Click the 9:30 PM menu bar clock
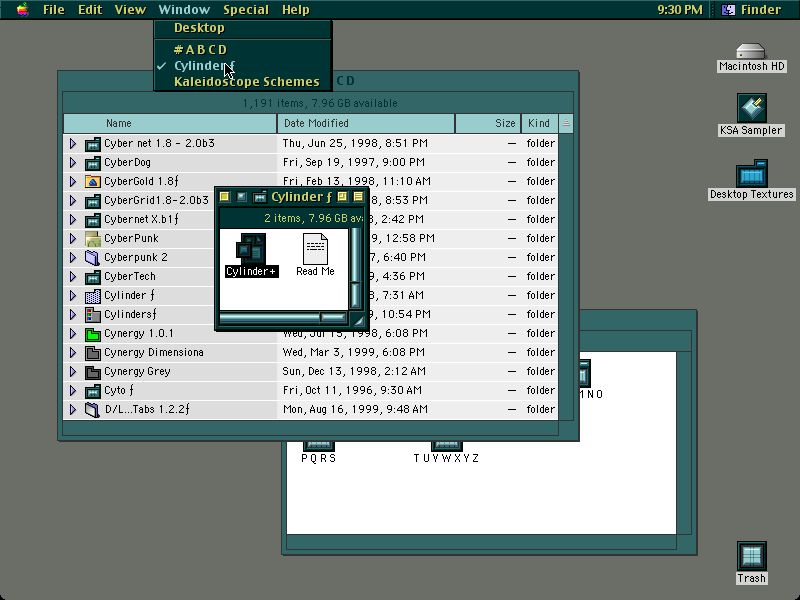The image size is (800, 600). [680, 10]
